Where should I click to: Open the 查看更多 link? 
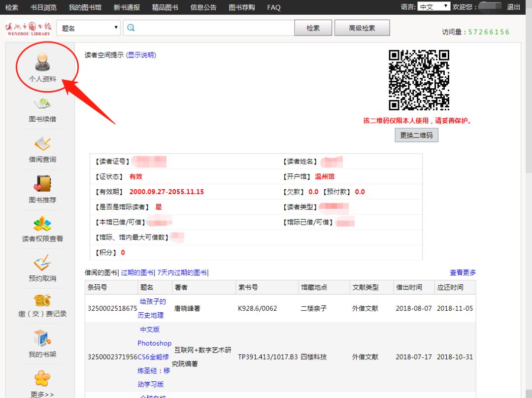(463, 272)
